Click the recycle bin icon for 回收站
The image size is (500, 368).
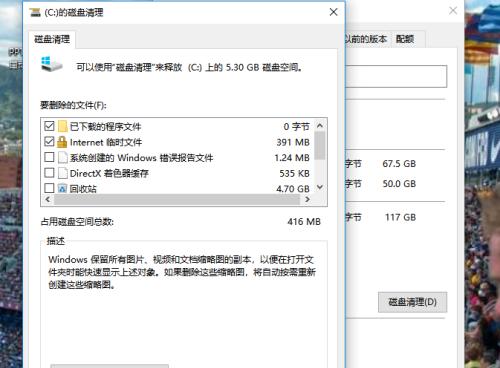(62, 188)
